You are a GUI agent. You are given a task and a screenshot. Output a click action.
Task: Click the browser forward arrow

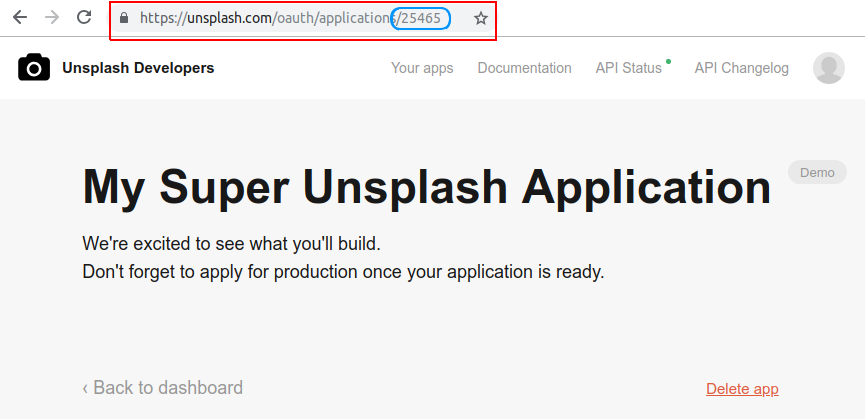coord(52,18)
